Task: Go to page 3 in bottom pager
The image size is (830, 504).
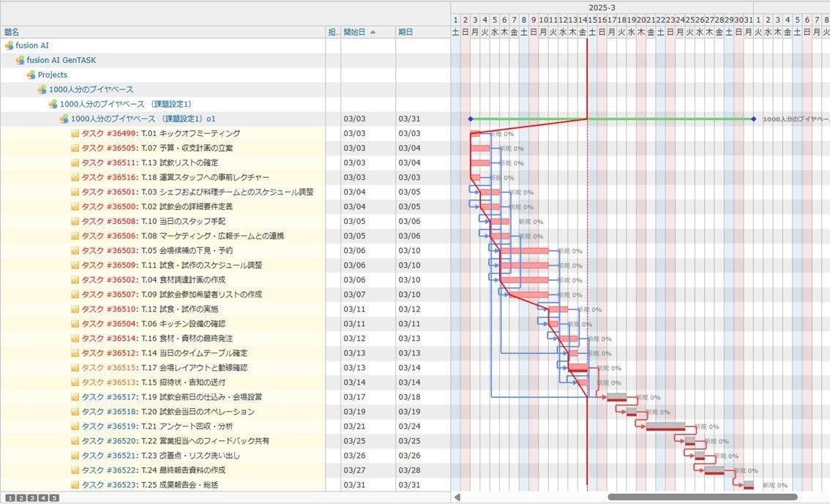Action: point(31,498)
